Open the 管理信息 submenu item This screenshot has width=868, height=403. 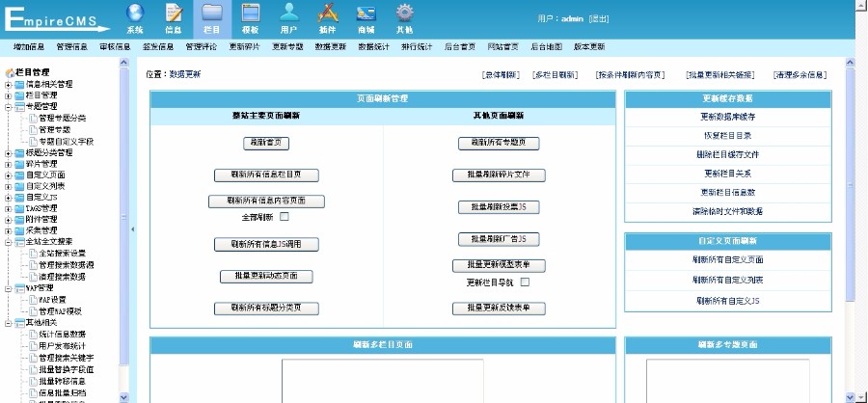(72, 47)
